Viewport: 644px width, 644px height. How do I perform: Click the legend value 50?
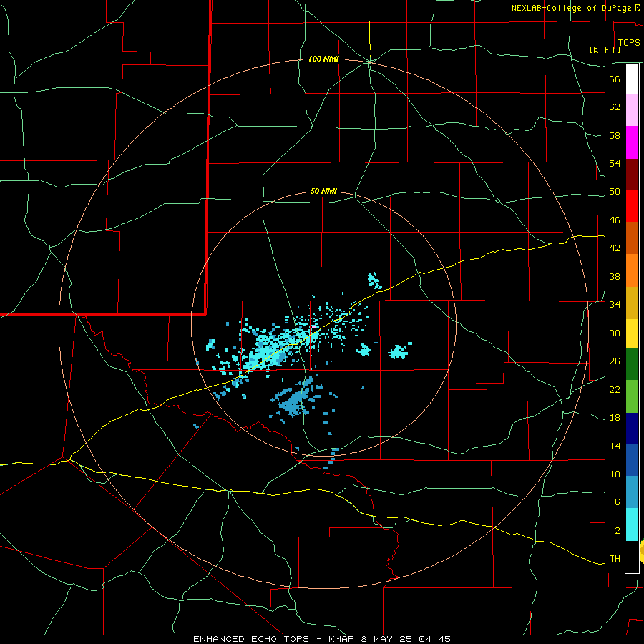(x=615, y=192)
